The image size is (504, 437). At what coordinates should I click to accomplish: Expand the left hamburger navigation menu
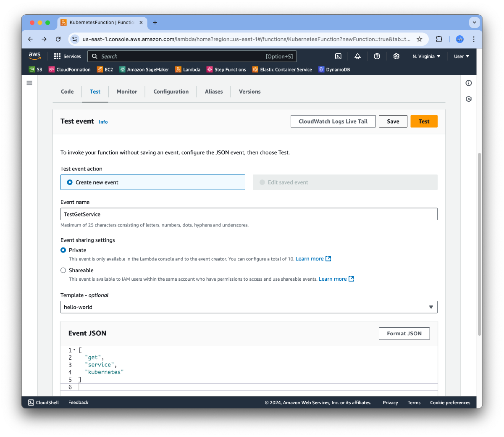[29, 83]
